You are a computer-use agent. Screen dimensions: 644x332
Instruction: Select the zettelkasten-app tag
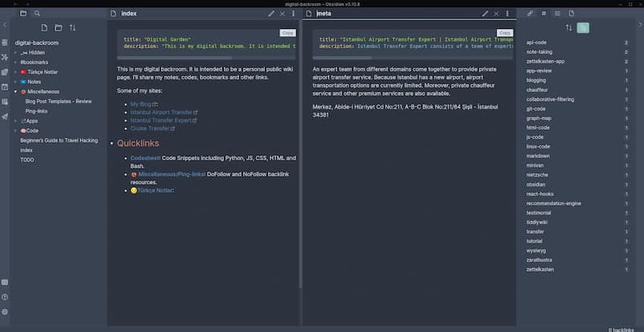coord(545,60)
